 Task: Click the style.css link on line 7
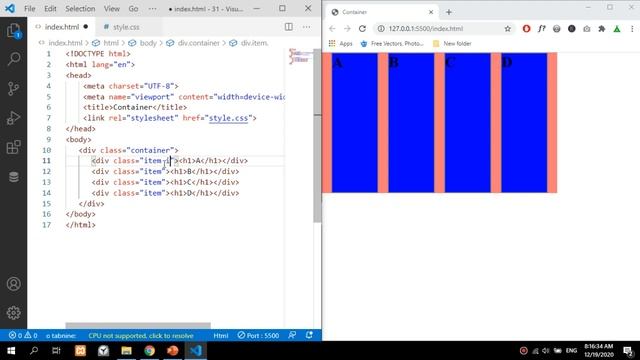[x=228, y=118]
